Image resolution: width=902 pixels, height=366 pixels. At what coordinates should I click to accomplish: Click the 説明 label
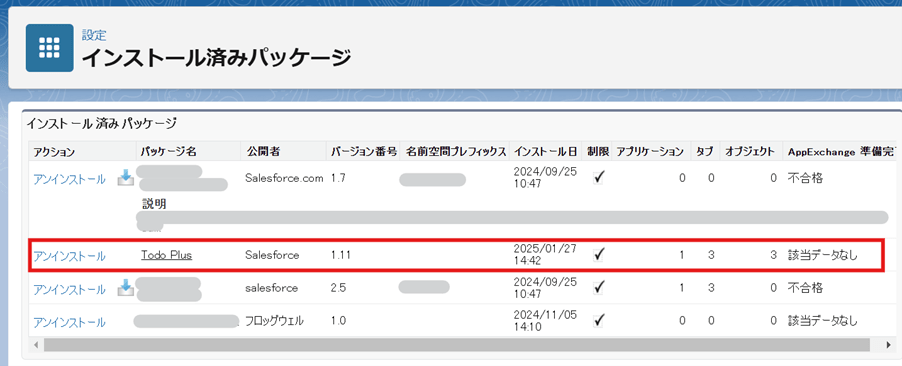tap(154, 205)
